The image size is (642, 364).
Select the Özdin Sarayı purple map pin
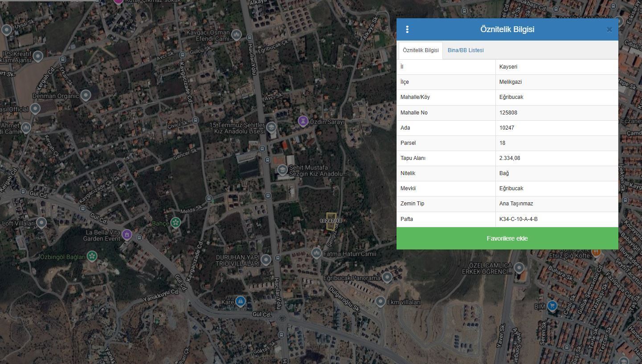pos(303,121)
